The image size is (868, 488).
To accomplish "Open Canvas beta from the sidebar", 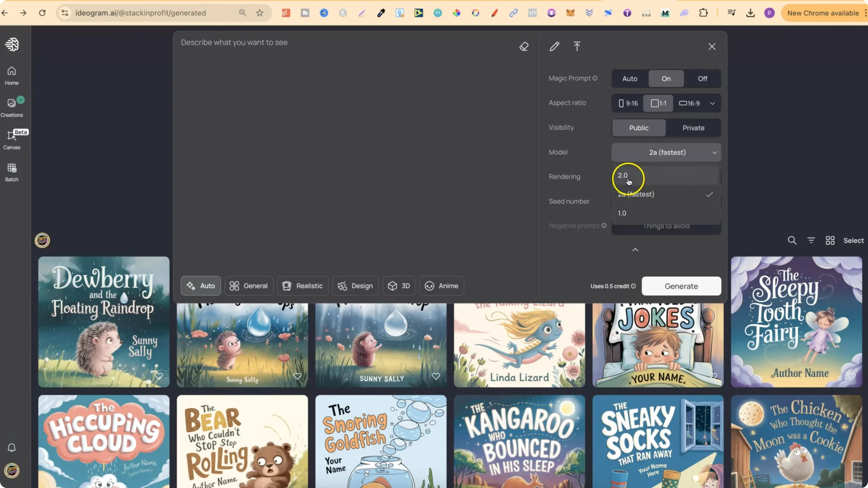I will [x=12, y=140].
